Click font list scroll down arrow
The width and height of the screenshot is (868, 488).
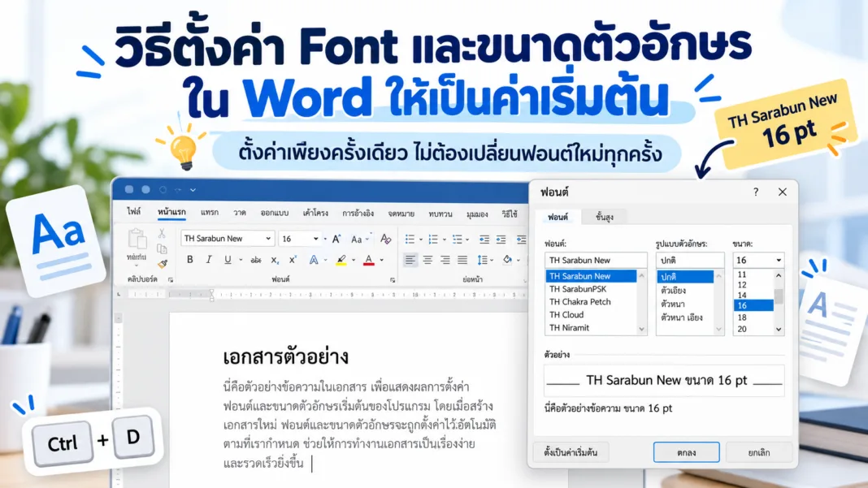[641, 329]
